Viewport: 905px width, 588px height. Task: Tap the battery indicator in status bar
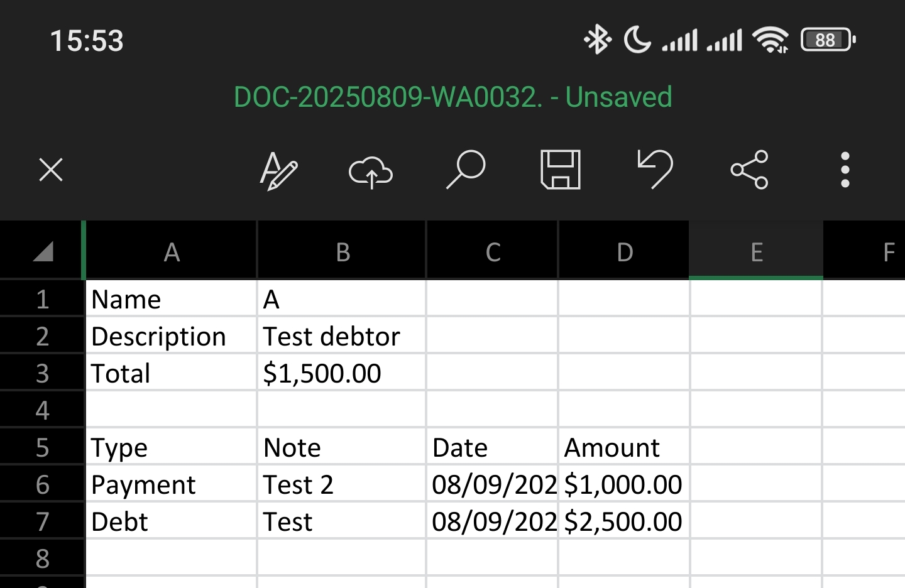(x=827, y=40)
